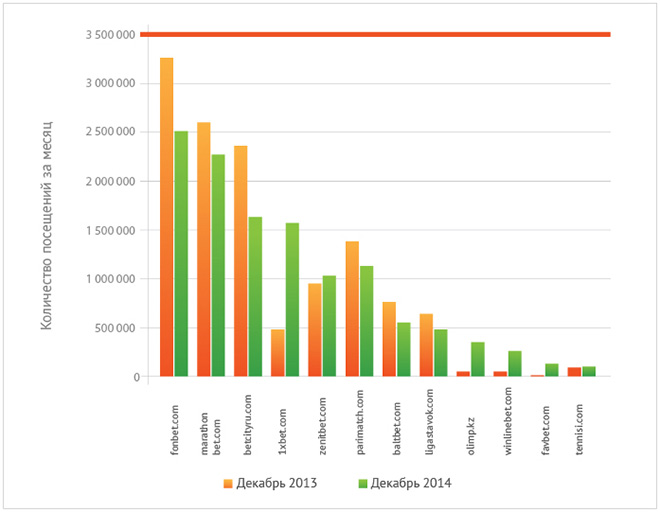The image size is (660, 512).
Task: Click the green tennisi.com 2014 bar
Action: (x=589, y=371)
